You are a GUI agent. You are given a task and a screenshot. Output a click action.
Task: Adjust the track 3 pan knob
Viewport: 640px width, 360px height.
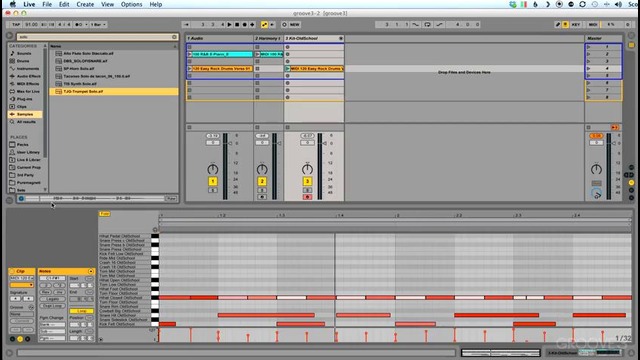(x=307, y=169)
